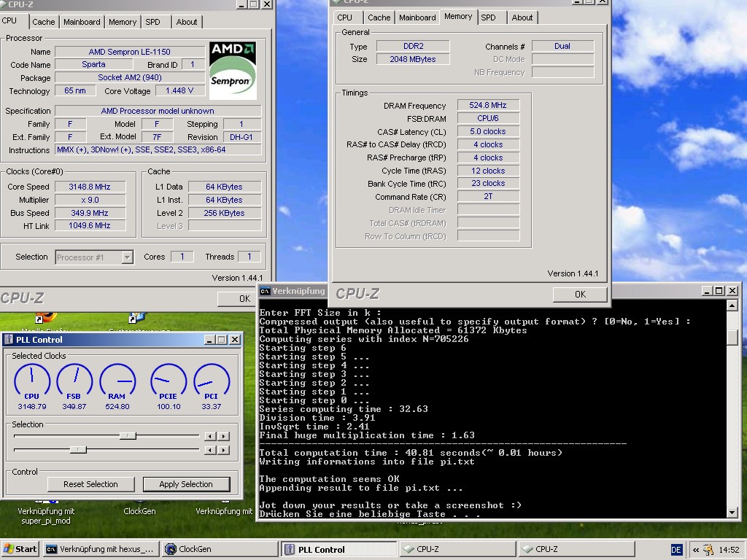The height and width of the screenshot is (560, 747).
Task: Click the Core Speed value 3148.8 MHz
Action: pos(90,187)
